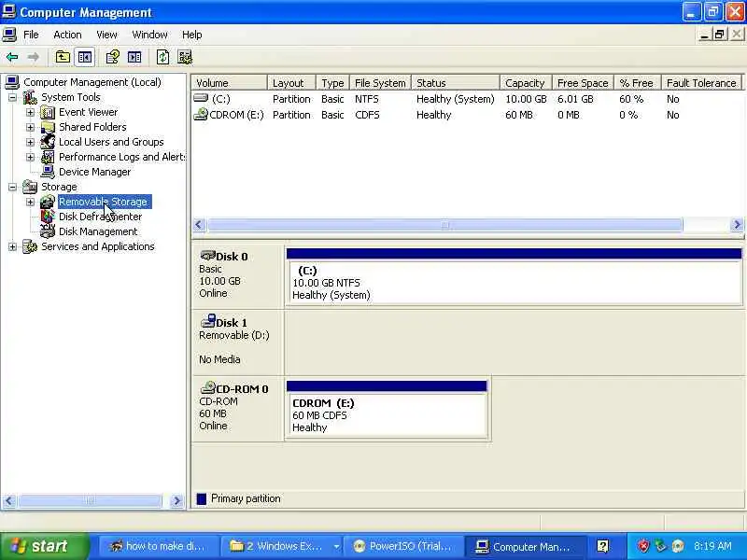Screen dimensions: 747x560
Task: Toggle the Show/Hide Console Tree icon
Action: pos(85,57)
